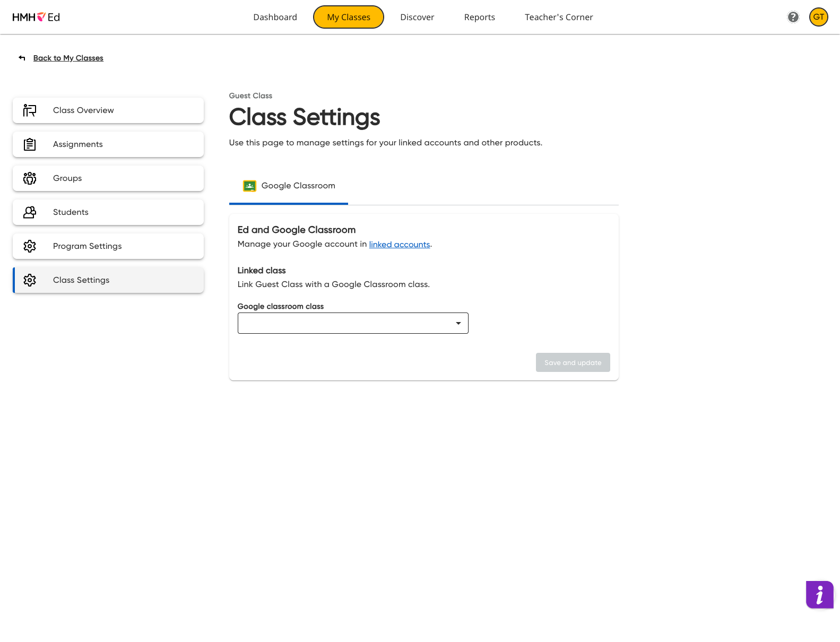This screenshot has width=840, height=642.
Task: Expand the Google classroom class dropdown arrow
Action: coord(458,323)
